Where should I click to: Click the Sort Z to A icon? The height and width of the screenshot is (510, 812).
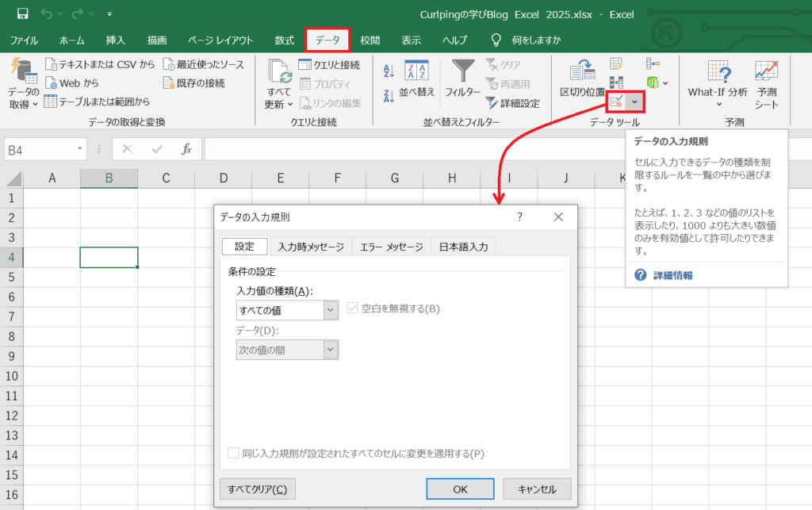click(x=389, y=97)
